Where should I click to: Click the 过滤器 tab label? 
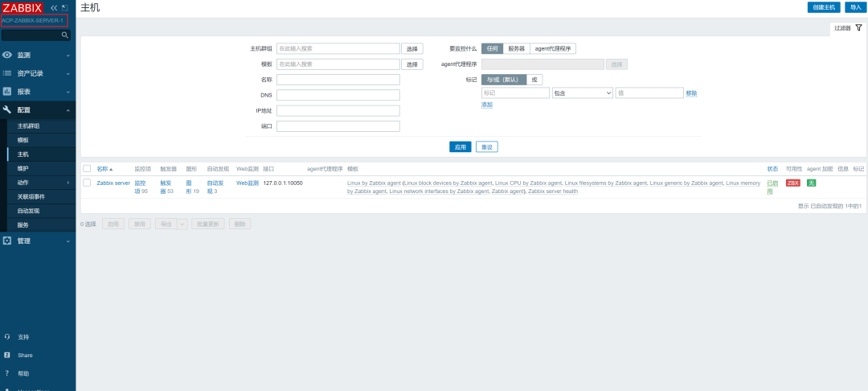[x=842, y=27]
